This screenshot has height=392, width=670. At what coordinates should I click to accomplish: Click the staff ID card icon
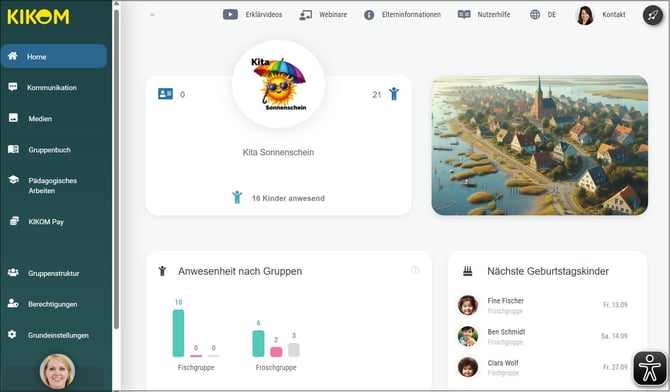point(165,94)
